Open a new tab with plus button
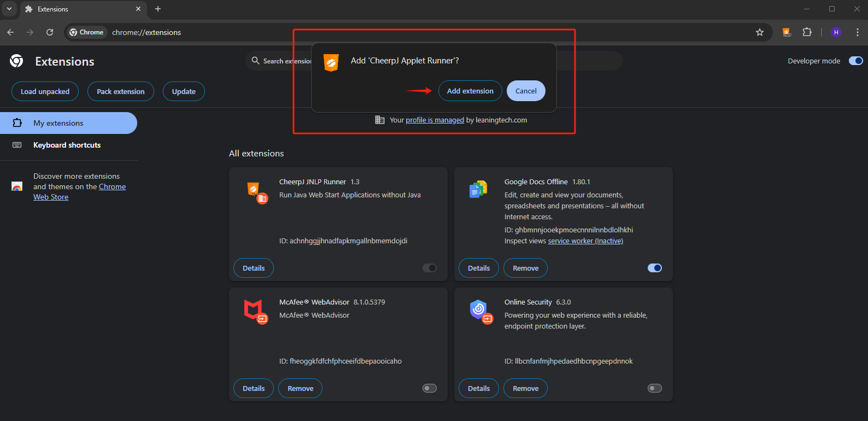The image size is (868, 421). click(158, 9)
